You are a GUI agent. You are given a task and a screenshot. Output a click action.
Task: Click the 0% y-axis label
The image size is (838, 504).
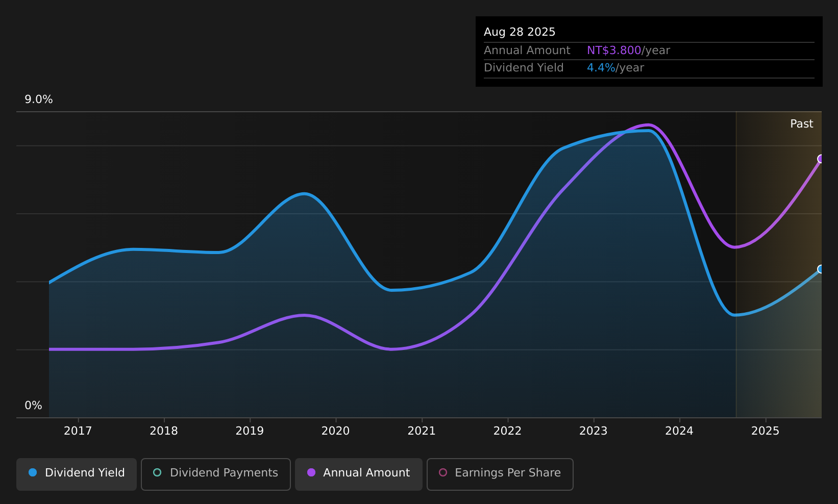click(33, 406)
